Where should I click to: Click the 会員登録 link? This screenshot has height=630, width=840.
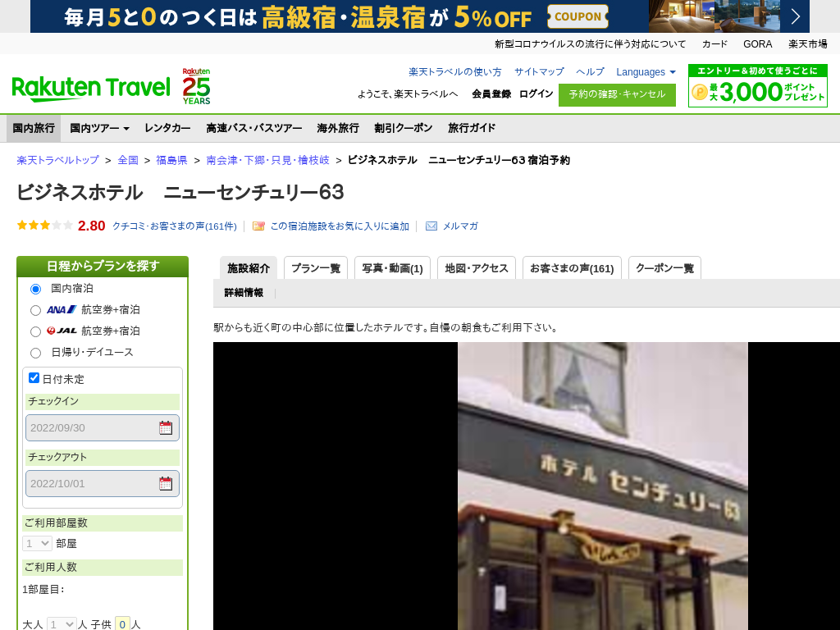[x=491, y=94]
